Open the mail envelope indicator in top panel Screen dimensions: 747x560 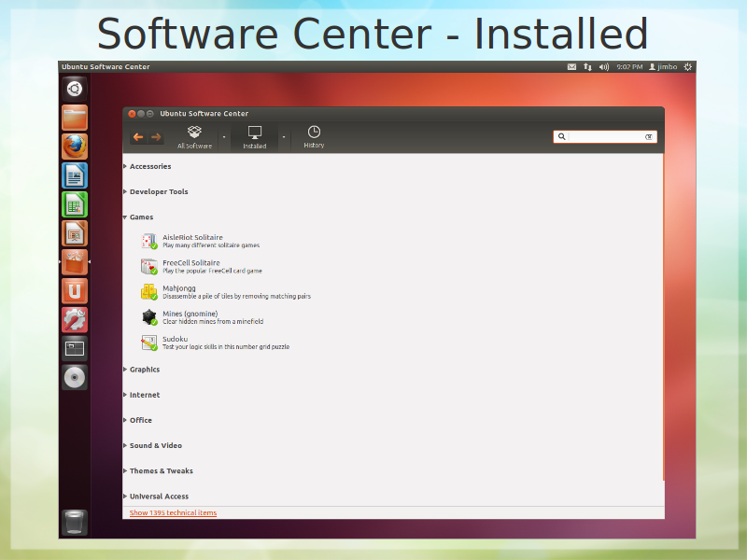point(571,67)
